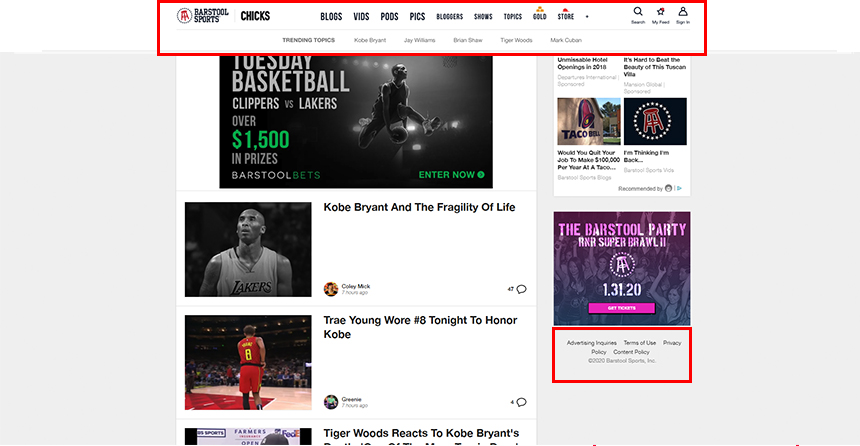Go to Pics menu
This screenshot has width=860, height=446.
417,17
